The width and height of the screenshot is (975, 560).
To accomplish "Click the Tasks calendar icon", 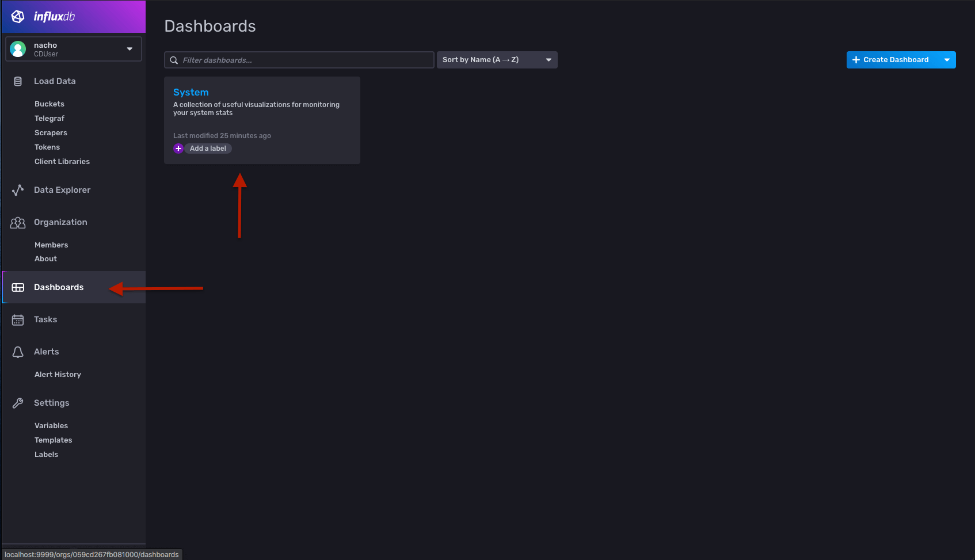I will point(18,320).
